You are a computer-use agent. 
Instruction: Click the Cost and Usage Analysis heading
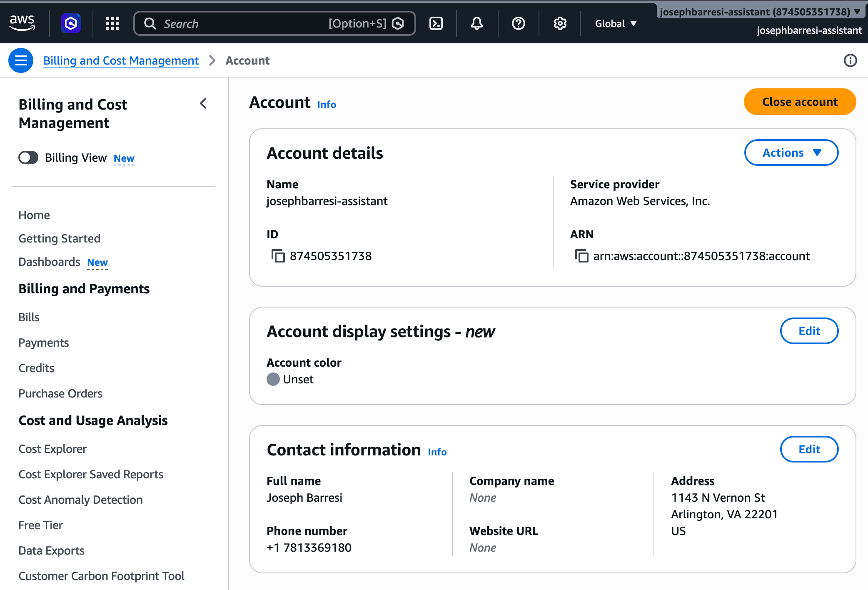pos(93,420)
